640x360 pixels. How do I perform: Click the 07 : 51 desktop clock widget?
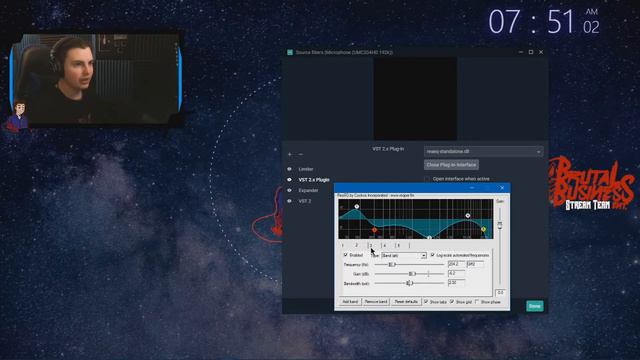pos(544,22)
